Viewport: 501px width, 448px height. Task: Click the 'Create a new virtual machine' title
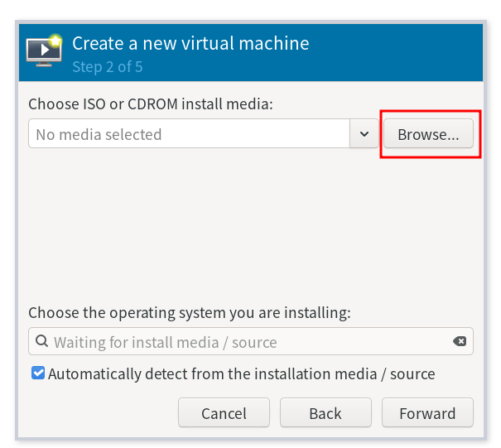190,43
